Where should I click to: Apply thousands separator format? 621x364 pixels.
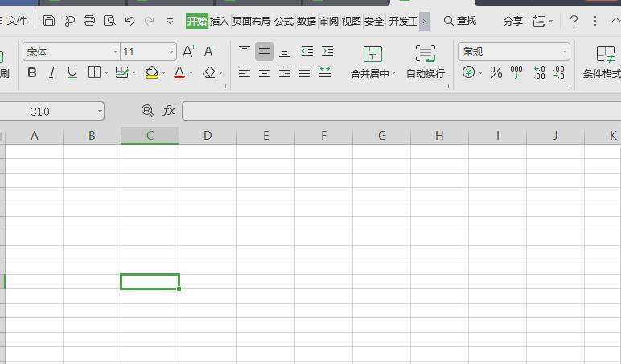tap(516, 72)
